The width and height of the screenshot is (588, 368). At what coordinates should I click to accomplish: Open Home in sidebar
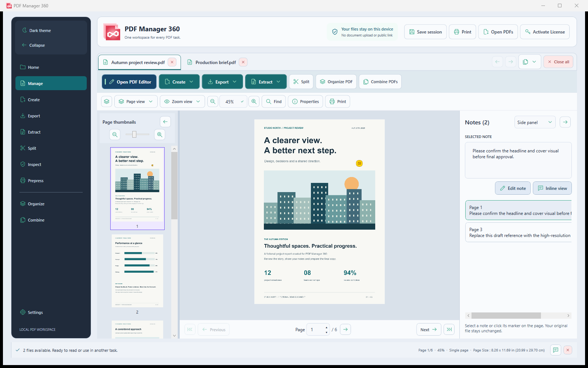pos(51,67)
